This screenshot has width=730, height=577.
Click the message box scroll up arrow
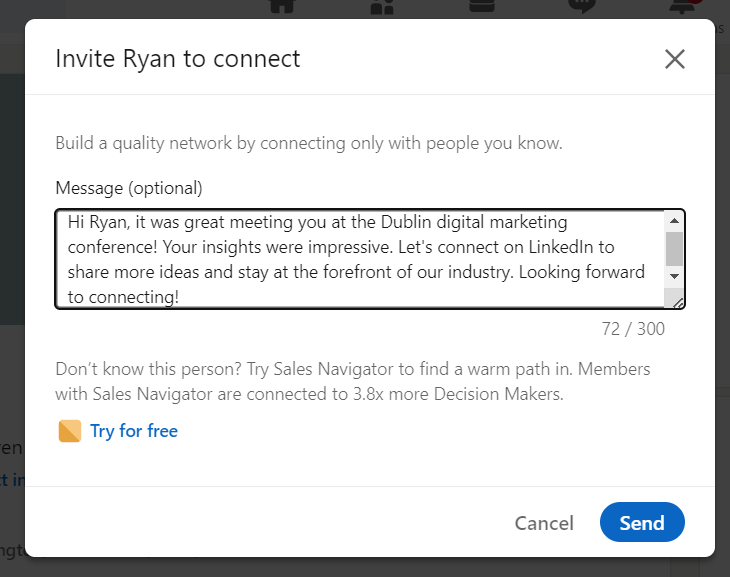674,221
